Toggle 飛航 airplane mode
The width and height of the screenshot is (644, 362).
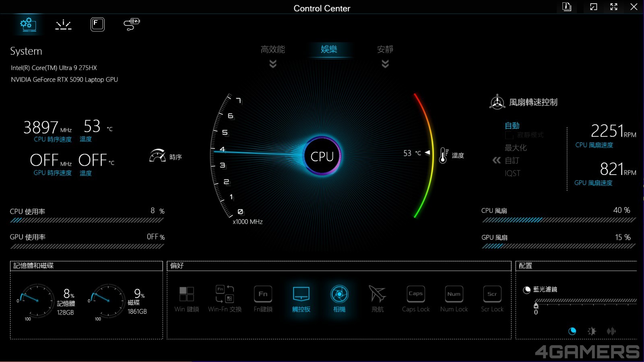(x=377, y=299)
